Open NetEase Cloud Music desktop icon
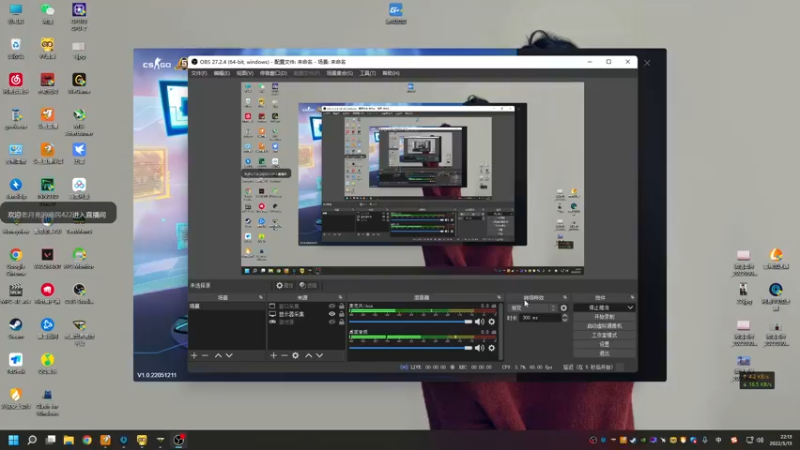 tap(16, 83)
